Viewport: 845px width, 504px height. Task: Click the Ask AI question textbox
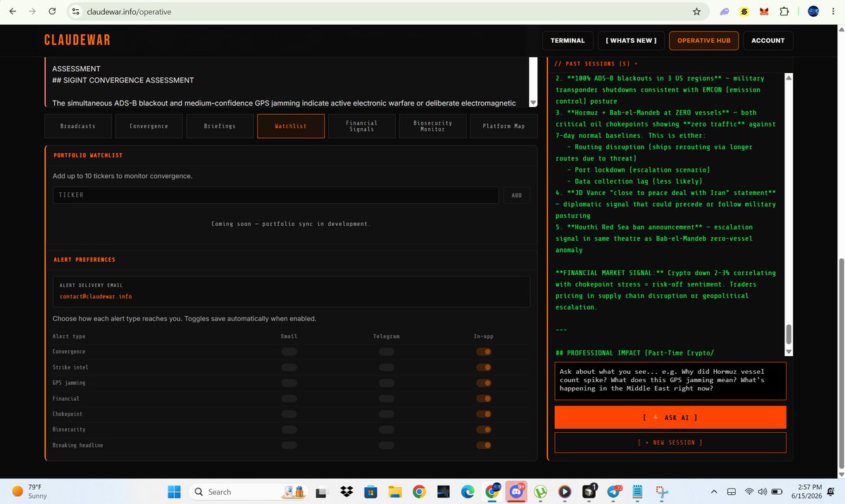(x=670, y=380)
